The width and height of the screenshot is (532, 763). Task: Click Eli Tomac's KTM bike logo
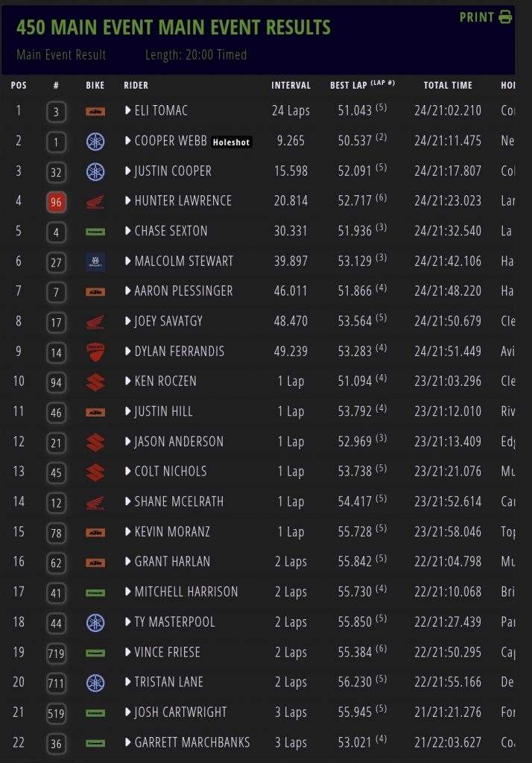point(95,111)
